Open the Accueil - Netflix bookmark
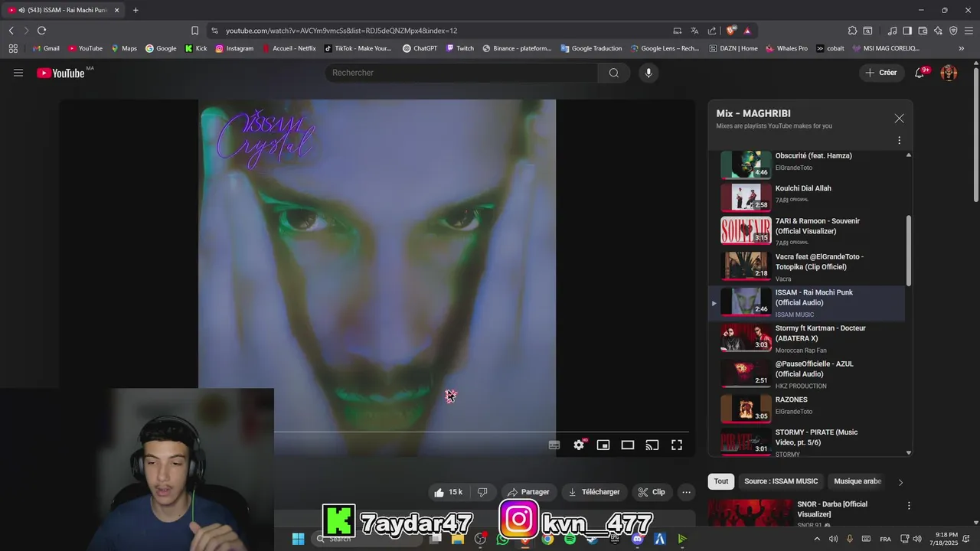980x551 pixels. [289, 48]
